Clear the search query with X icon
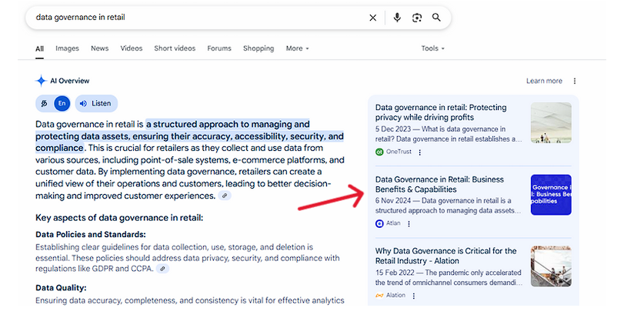The image size is (644, 328). click(372, 18)
